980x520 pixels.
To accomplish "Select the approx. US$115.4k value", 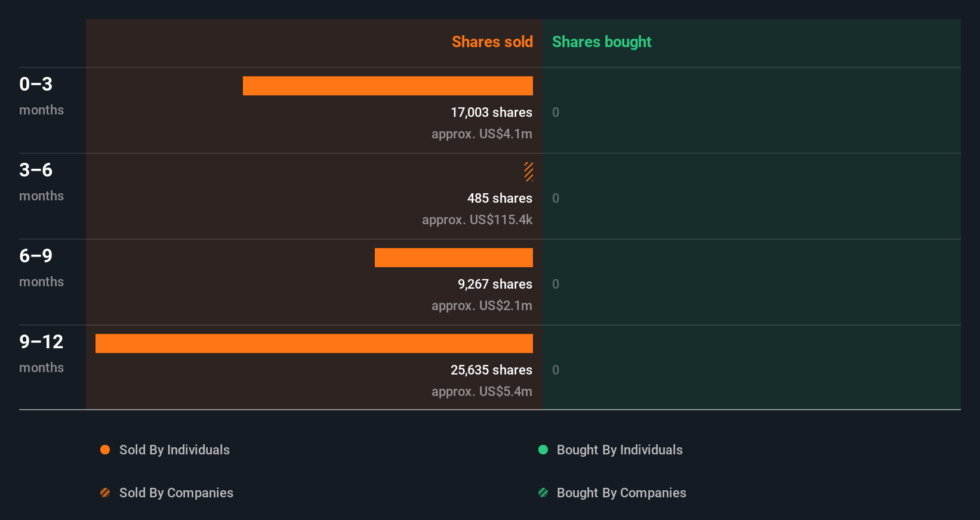I will tap(477, 219).
